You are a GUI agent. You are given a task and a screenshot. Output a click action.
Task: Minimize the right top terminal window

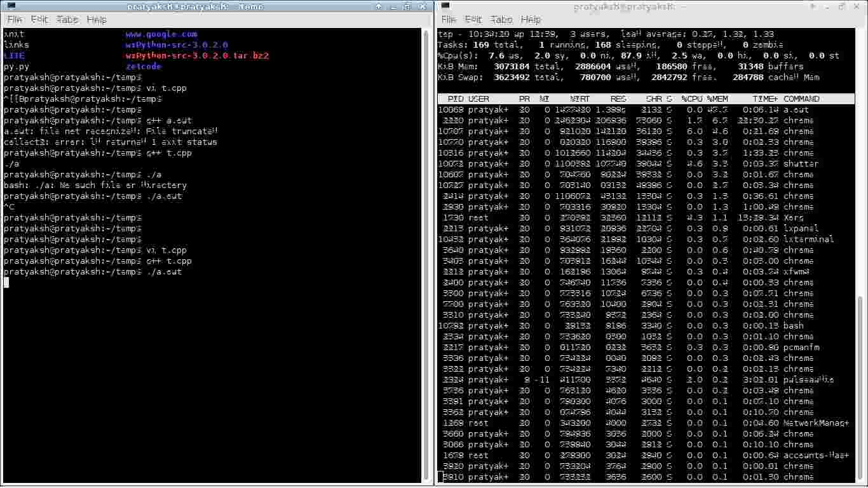click(828, 6)
